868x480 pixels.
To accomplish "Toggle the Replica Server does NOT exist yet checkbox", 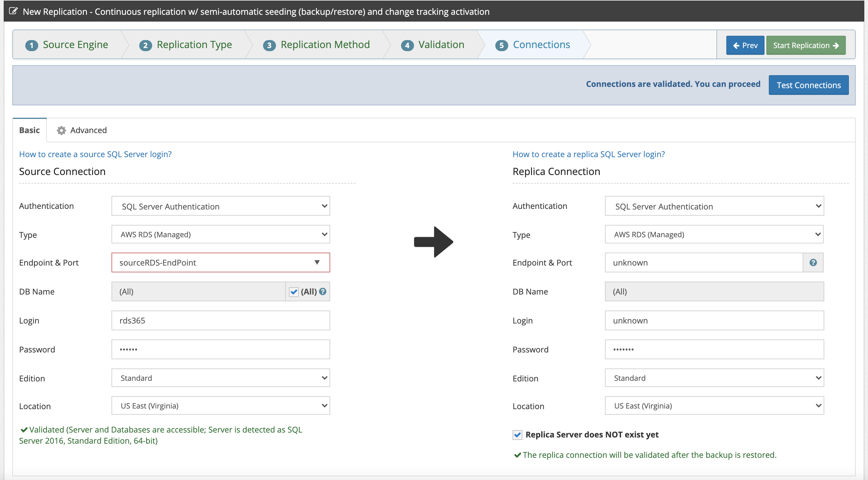I will click(x=517, y=434).
